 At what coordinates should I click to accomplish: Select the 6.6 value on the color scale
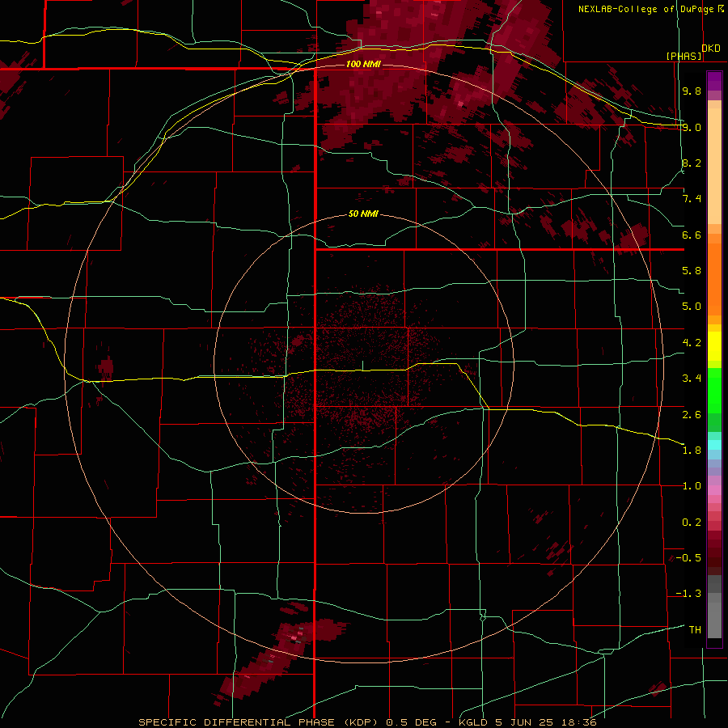(x=692, y=235)
